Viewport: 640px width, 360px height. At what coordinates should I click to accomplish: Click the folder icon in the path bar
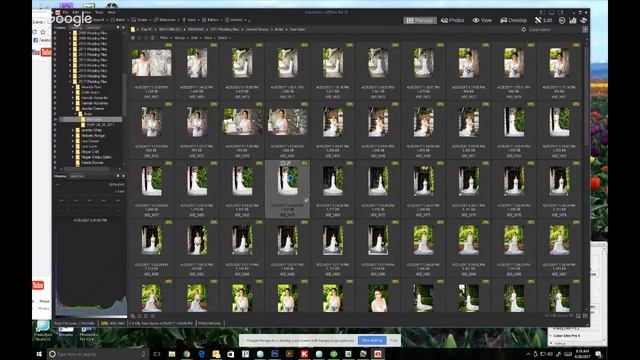click(133, 29)
